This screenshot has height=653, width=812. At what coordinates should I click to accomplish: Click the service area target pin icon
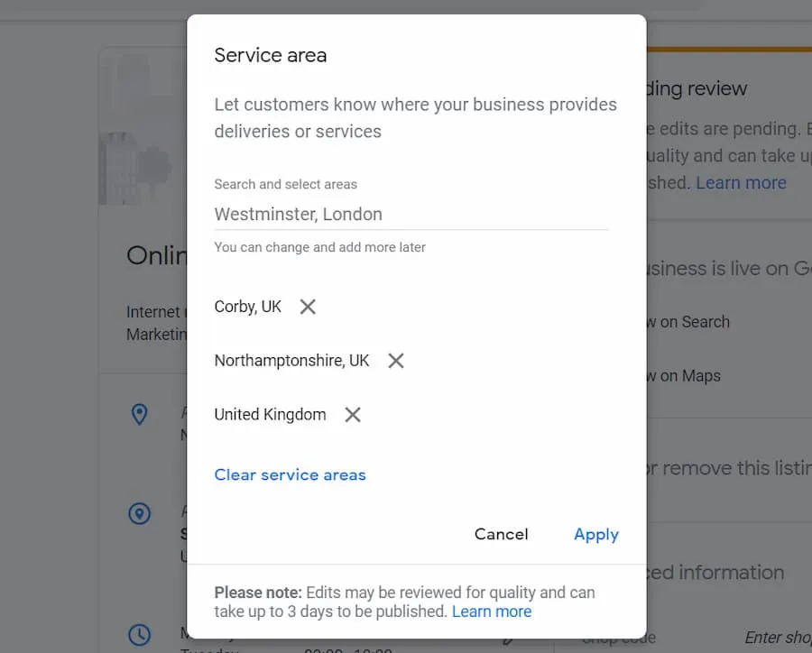139,514
